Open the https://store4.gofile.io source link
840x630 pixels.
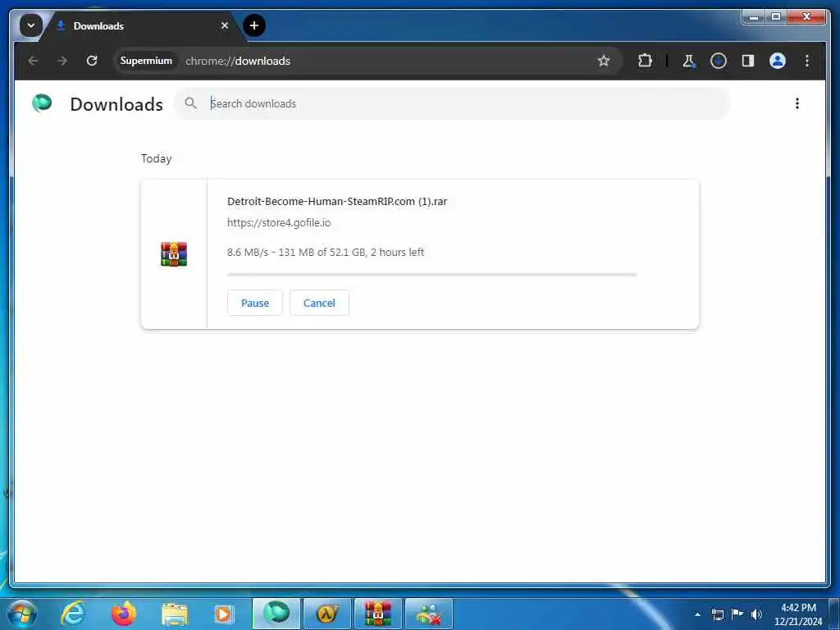tap(279, 222)
